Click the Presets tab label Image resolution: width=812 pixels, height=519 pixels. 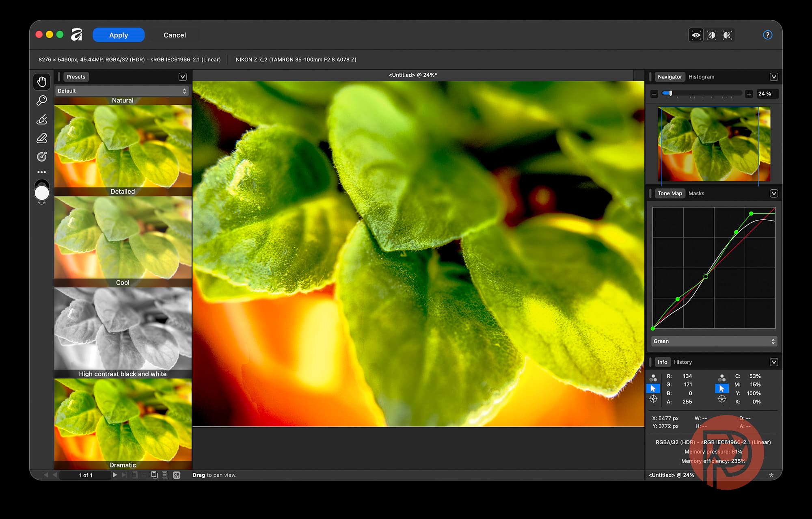click(76, 77)
